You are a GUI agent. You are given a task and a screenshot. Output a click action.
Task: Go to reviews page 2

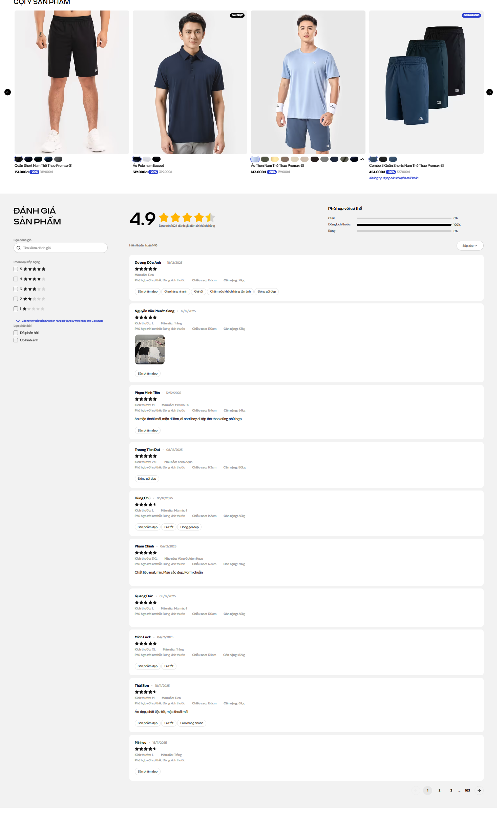pyautogui.click(x=439, y=790)
